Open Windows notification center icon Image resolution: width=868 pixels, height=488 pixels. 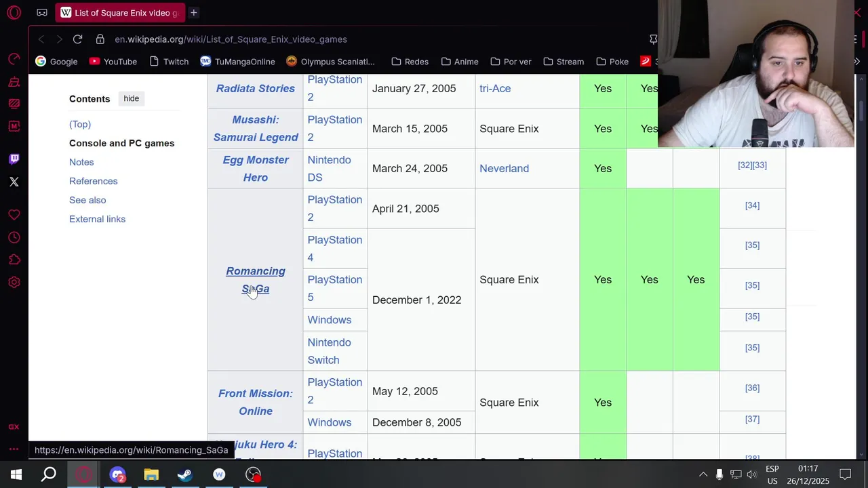(x=846, y=474)
